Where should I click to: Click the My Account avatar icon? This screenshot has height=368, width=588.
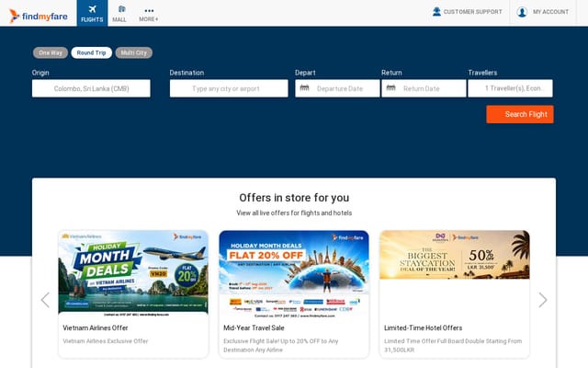(522, 12)
